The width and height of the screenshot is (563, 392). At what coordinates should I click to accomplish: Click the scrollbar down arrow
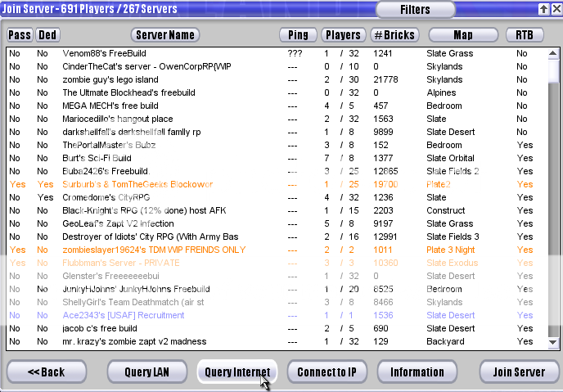[553, 343]
